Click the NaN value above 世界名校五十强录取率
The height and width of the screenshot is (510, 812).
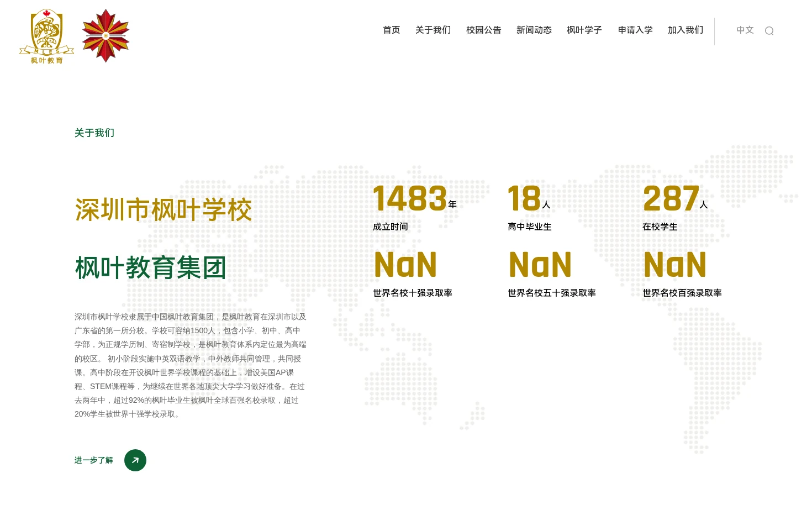540,265
